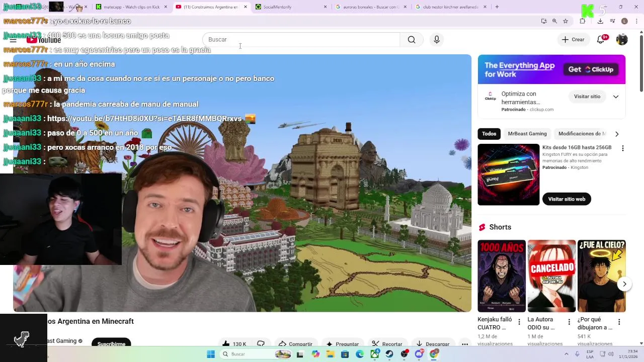Screen dimensions: 644x362
Task: Click the YouTube search magnifier button
Action: pyautogui.click(x=412, y=40)
